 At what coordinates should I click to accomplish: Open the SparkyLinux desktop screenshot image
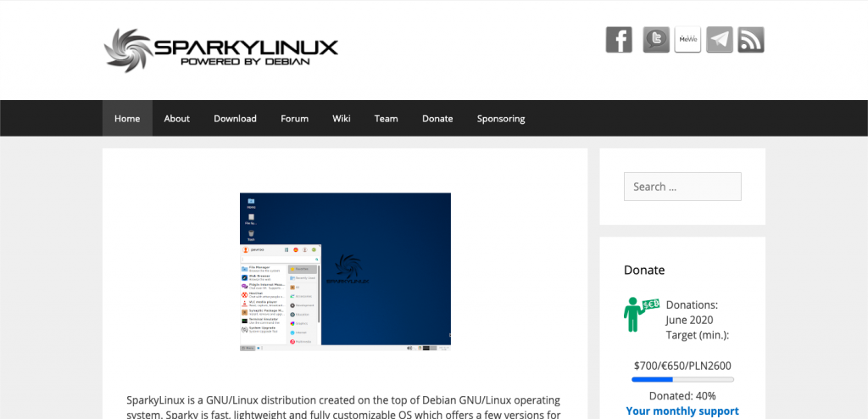[346, 272]
